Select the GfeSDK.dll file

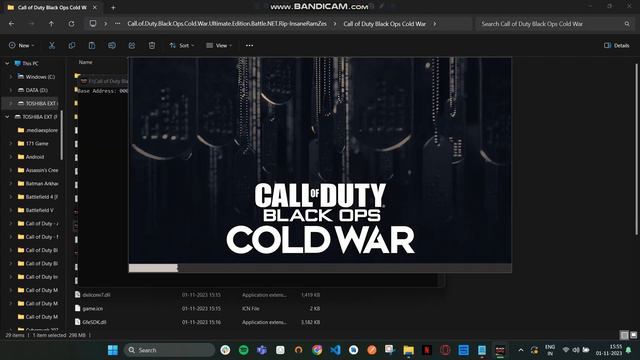94,322
